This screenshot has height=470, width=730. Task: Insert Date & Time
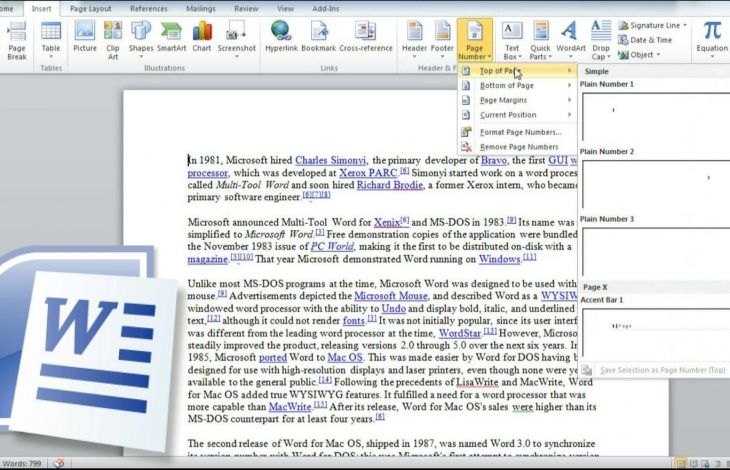645,40
